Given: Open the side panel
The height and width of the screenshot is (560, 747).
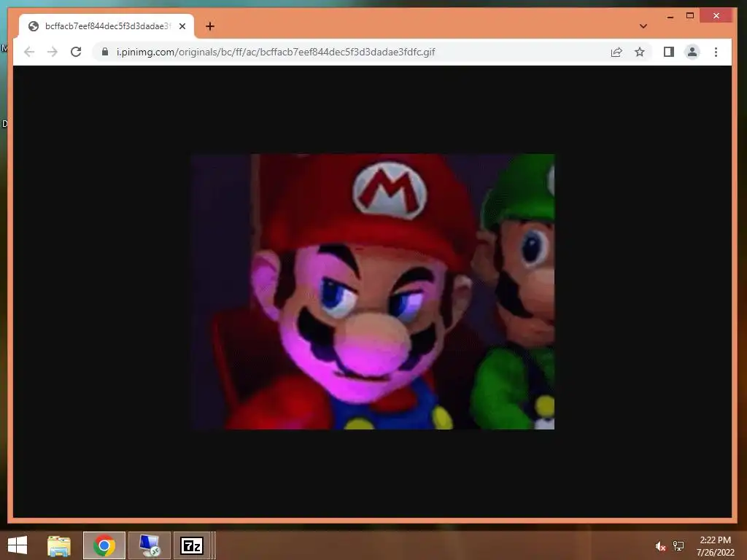Looking at the screenshot, I should coord(669,52).
